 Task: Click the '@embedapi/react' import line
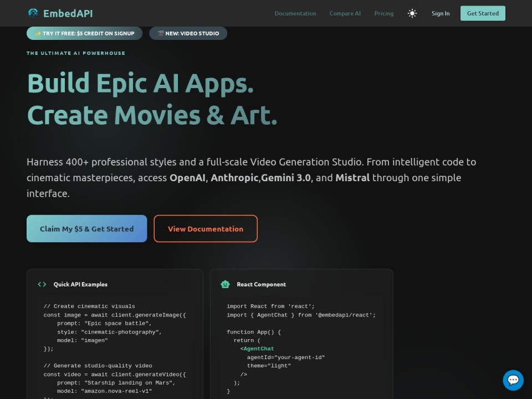point(301,315)
